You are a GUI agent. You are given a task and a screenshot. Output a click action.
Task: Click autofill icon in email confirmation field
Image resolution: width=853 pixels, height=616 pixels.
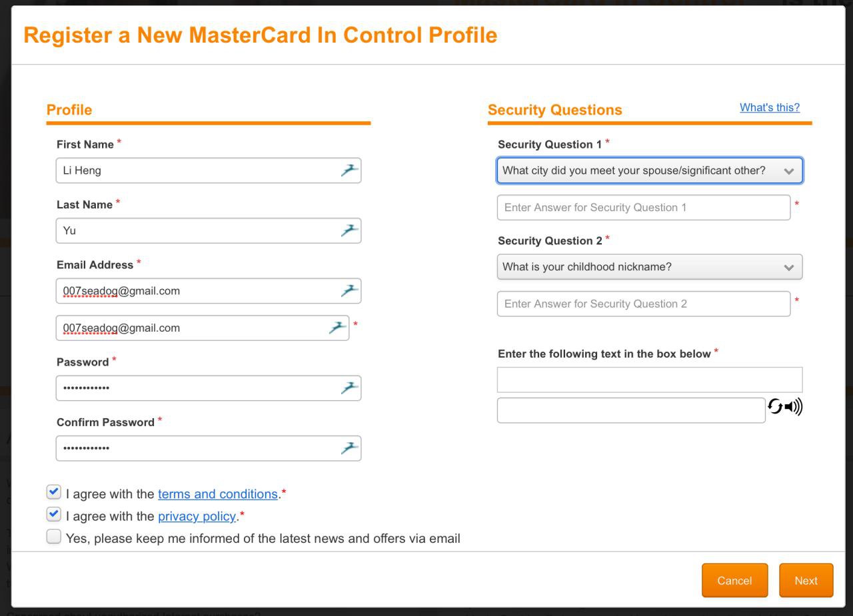pos(338,328)
